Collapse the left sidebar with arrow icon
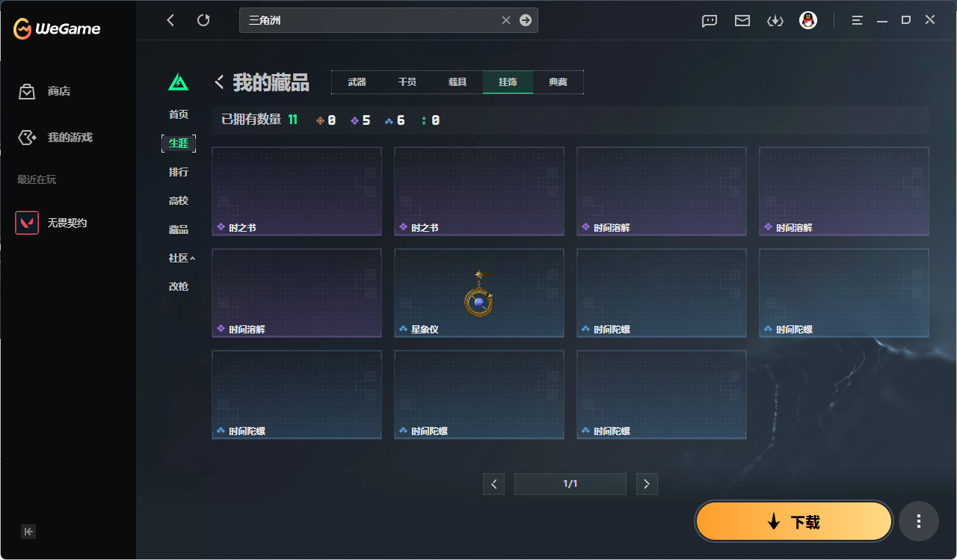 click(x=28, y=532)
